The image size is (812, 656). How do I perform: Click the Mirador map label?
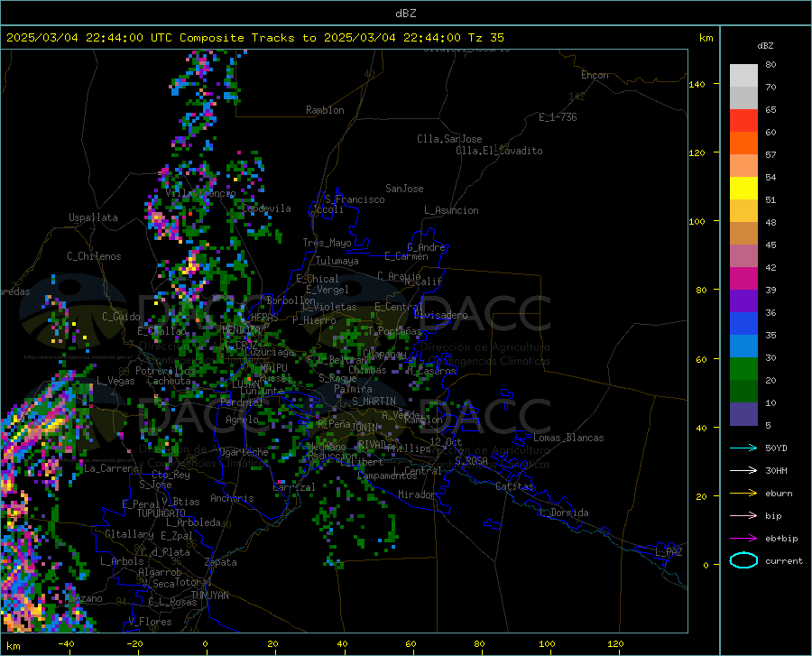coord(416,494)
